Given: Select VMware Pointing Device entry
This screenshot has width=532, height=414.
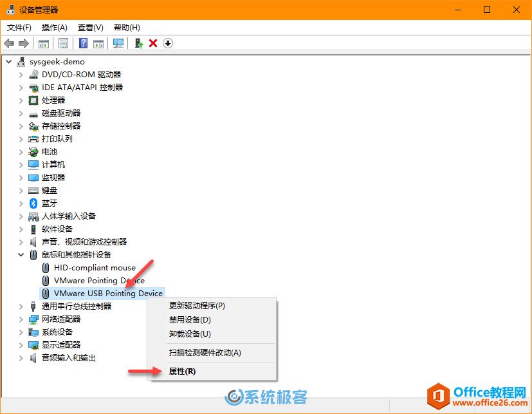Looking at the screenshot, I should (99, 281).
